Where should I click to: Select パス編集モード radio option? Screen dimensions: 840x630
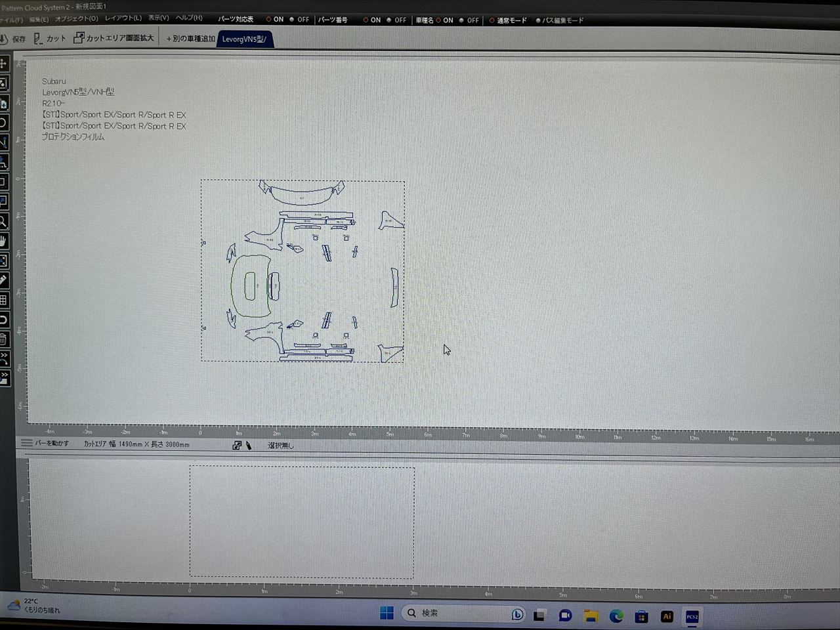coord(560,20)
